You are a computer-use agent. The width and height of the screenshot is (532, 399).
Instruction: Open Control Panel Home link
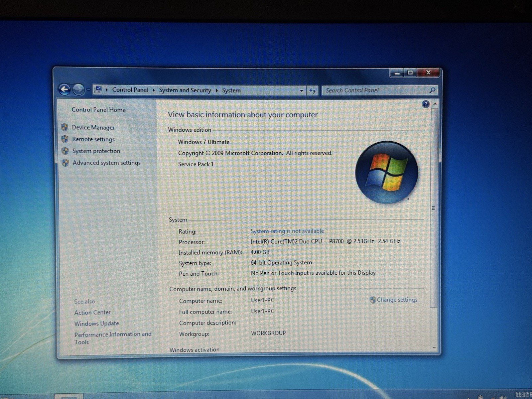(x=99, y=110)
